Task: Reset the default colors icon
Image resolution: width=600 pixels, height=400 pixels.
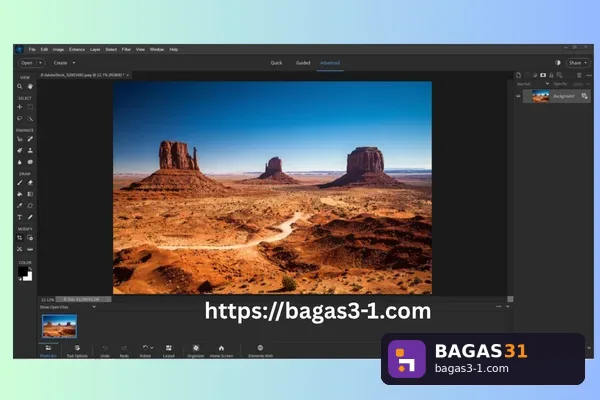Action: pos(20,279)
